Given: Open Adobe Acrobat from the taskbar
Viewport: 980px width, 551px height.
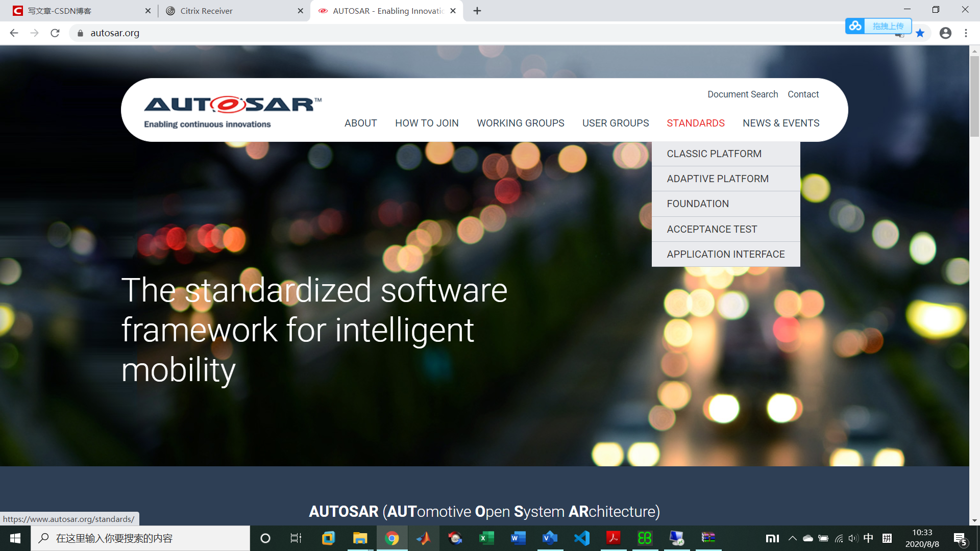Looking at the screenshot, I should tap(612, 538).
